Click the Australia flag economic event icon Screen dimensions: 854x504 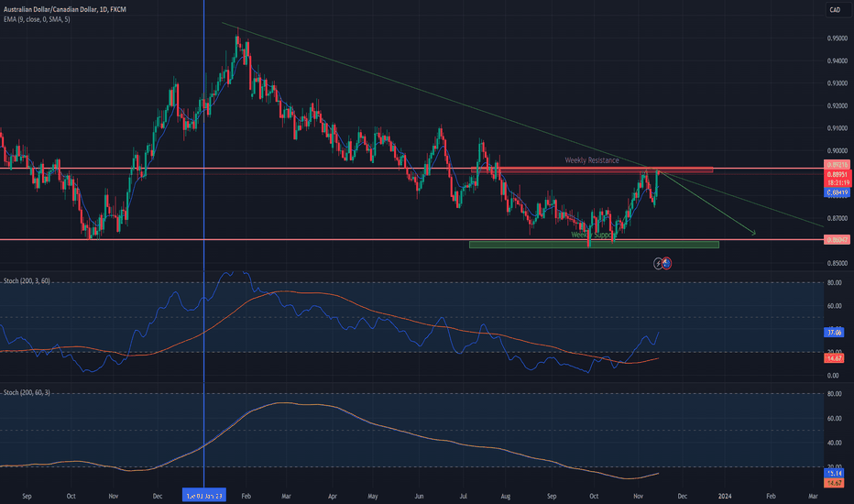(x=667, y=264)
